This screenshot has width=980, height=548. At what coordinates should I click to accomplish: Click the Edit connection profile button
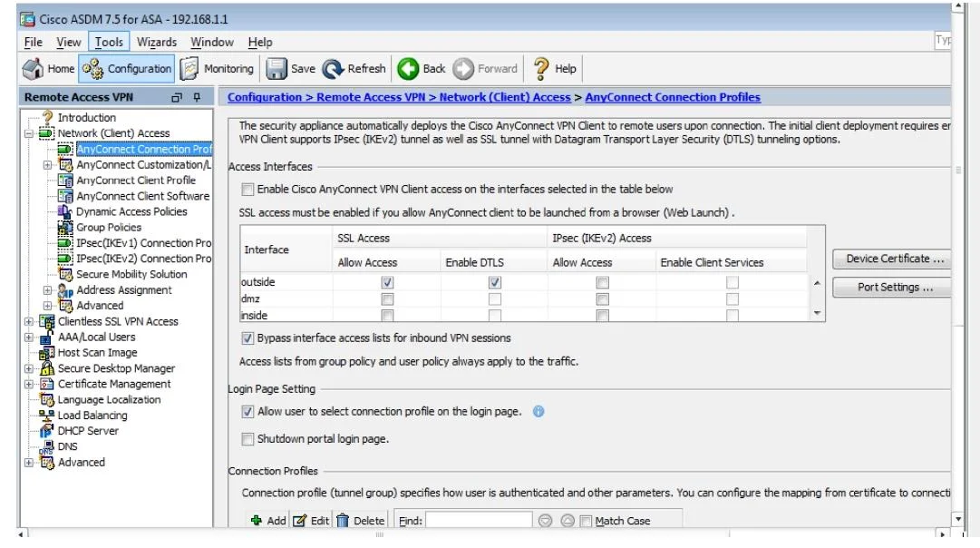pos(311,521)
